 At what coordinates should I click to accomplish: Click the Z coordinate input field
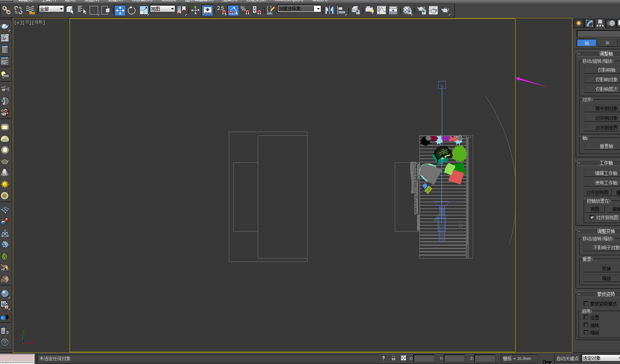(x=485, y=358)
